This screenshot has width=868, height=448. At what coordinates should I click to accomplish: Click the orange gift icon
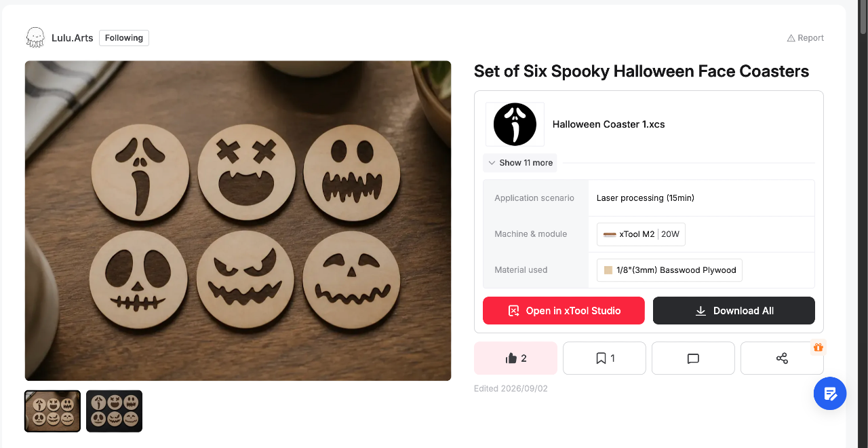(818, 347)
